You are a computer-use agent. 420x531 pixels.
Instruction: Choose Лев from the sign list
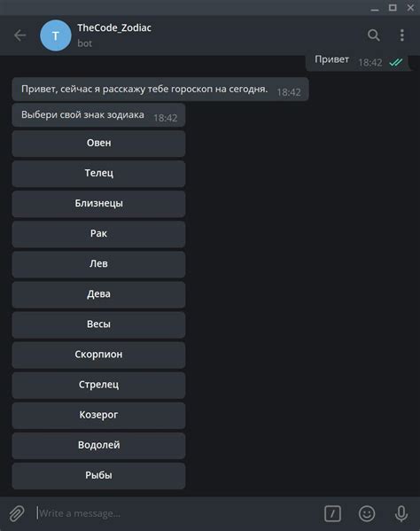point(98,264)
